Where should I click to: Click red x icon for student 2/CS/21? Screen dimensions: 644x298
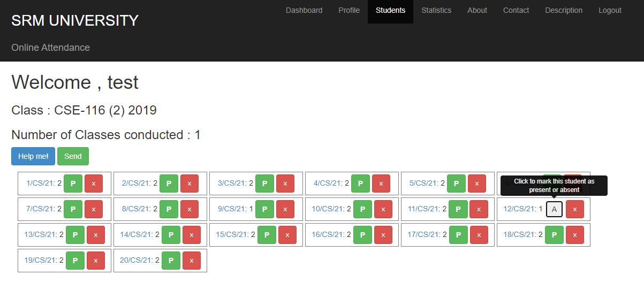pos(190,184)
